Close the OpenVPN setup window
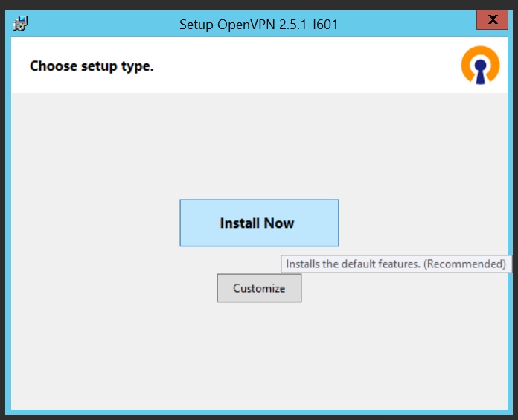Screen dimensions: 518x420 pyautogui.click(x=492, y=20)
